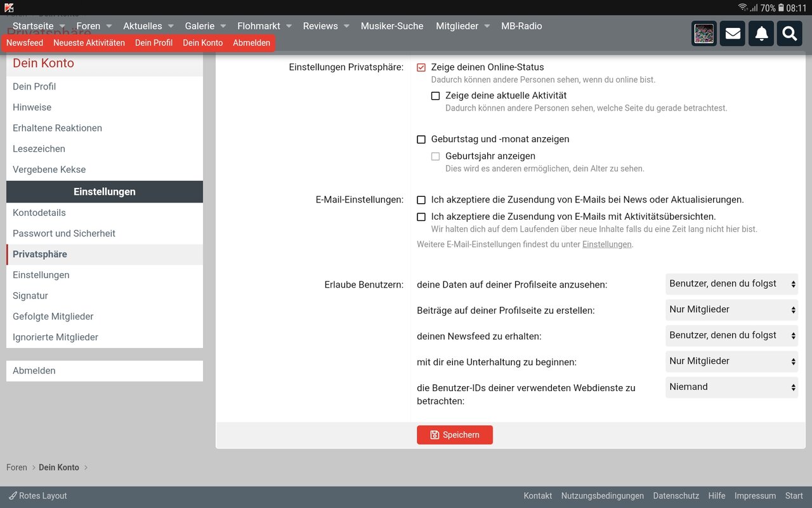Open MB-Radio in the top menu
Image resolution: width=812 pixels, height=508 pixels.
[x=521, y=26]
